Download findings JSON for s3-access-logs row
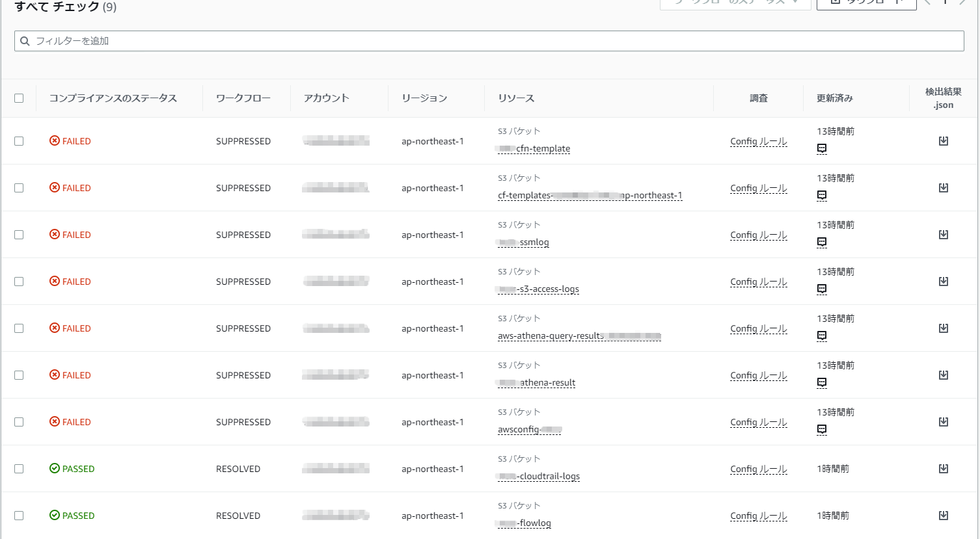The height and width of the screenshot is (539, 980). [944, 282]
